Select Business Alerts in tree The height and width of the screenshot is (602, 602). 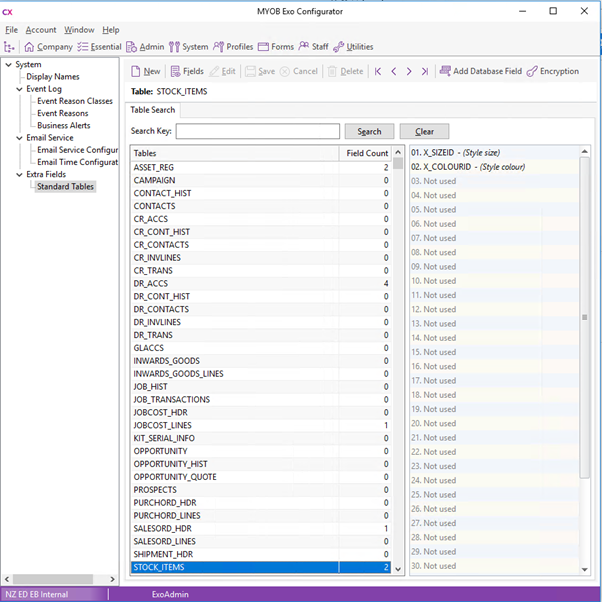64,126
